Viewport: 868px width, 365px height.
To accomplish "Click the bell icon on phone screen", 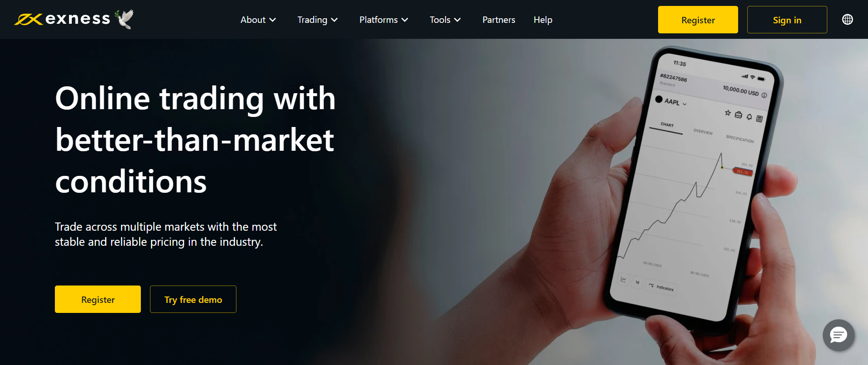I will click(749, 117).
